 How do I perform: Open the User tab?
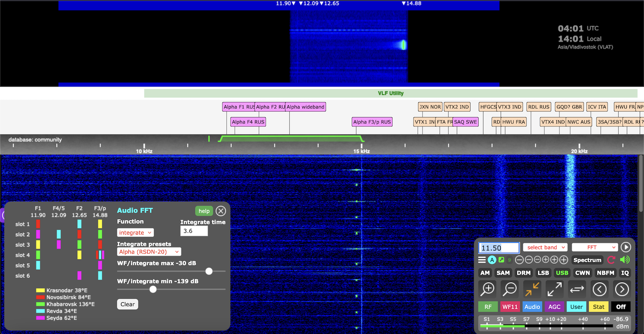(x=577, y=307)
